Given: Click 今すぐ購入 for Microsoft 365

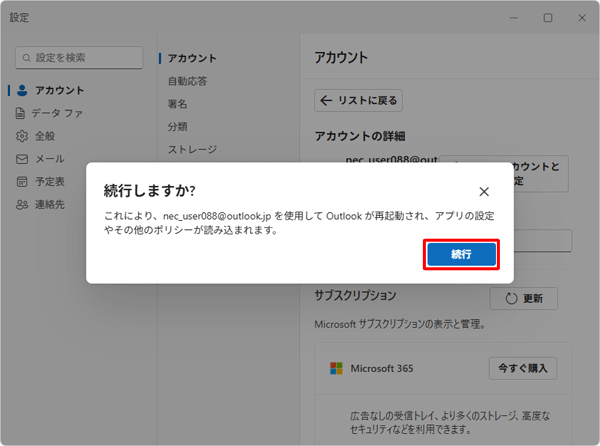Looking at the screenshot, I should click(x=523, y=368).
